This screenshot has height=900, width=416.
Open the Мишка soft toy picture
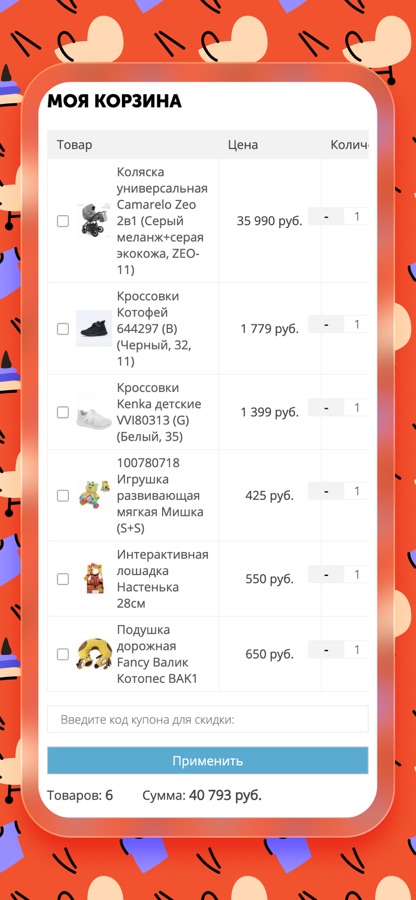pyautogui.click(x=94, y=495)
